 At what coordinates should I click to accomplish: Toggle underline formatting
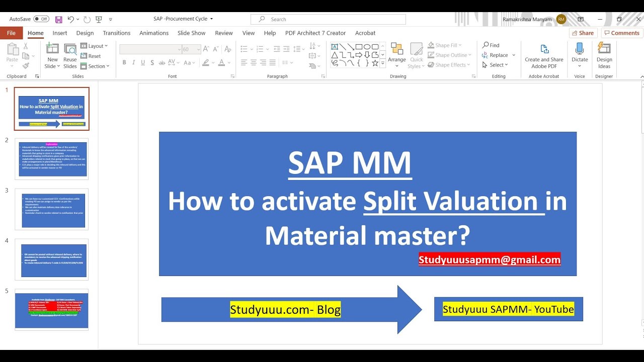(x=143, y=63)
